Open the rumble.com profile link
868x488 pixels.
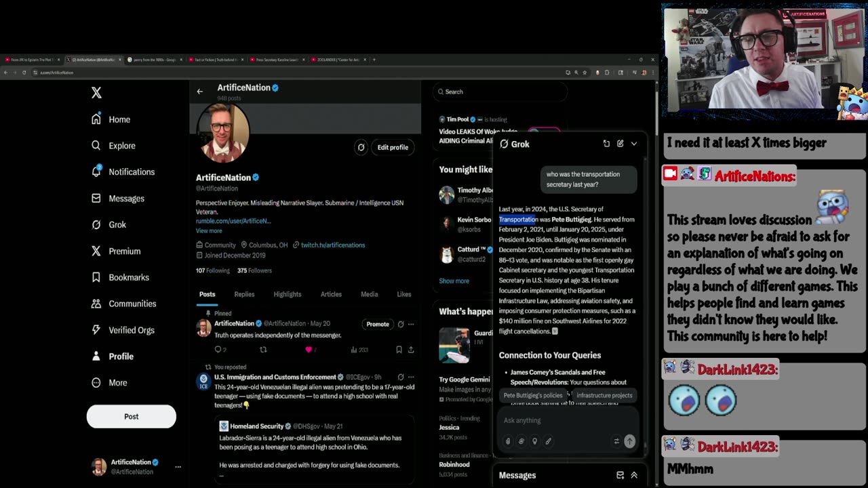[233, 221]
